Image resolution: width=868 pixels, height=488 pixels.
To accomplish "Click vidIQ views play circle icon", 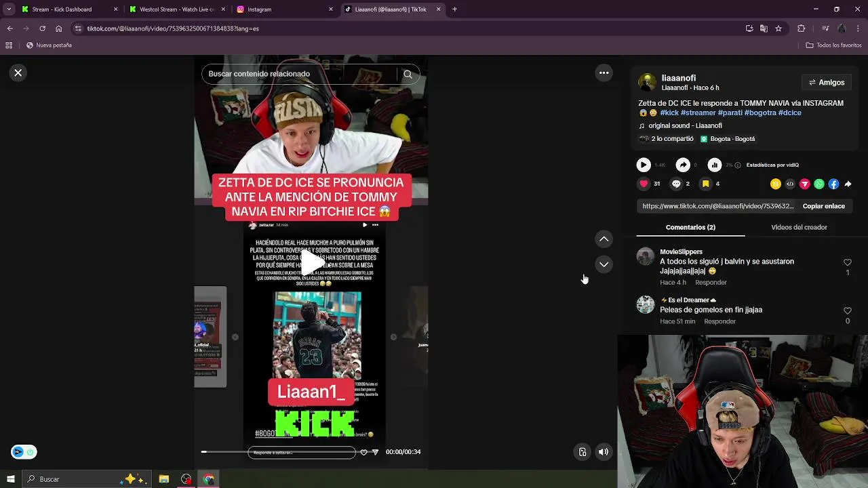I will click(x=644, y=165).
